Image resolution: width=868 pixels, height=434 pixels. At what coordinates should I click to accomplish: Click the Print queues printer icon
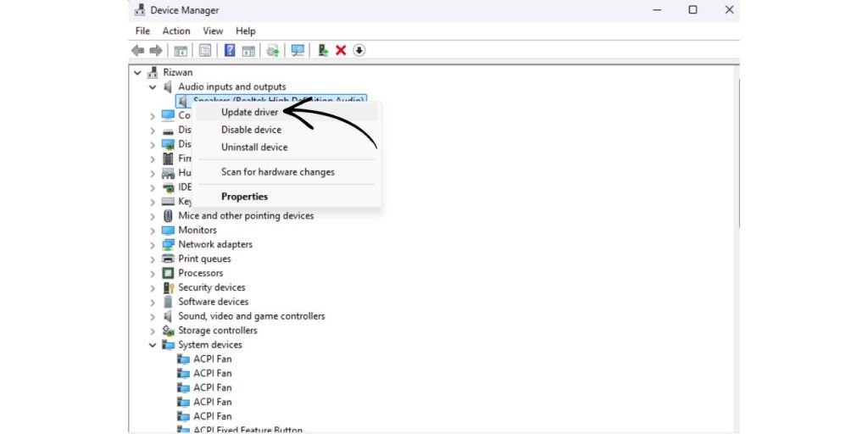168,259
